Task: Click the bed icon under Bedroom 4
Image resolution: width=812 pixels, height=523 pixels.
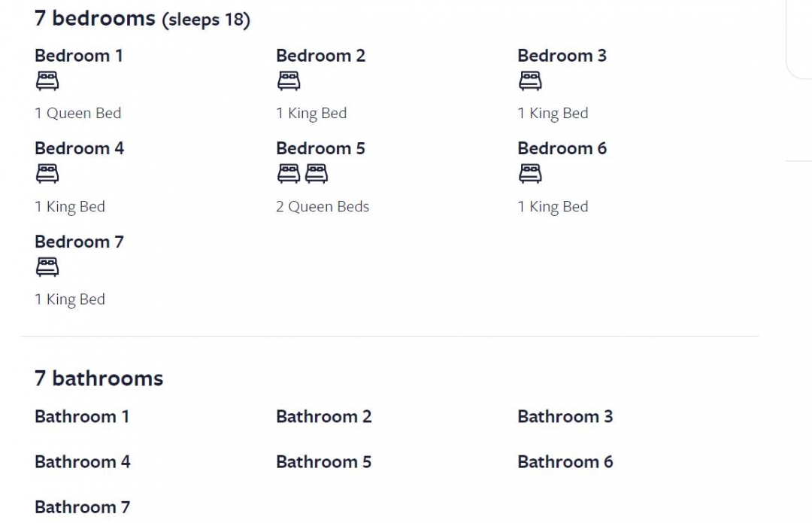Action: coord(47,174)
